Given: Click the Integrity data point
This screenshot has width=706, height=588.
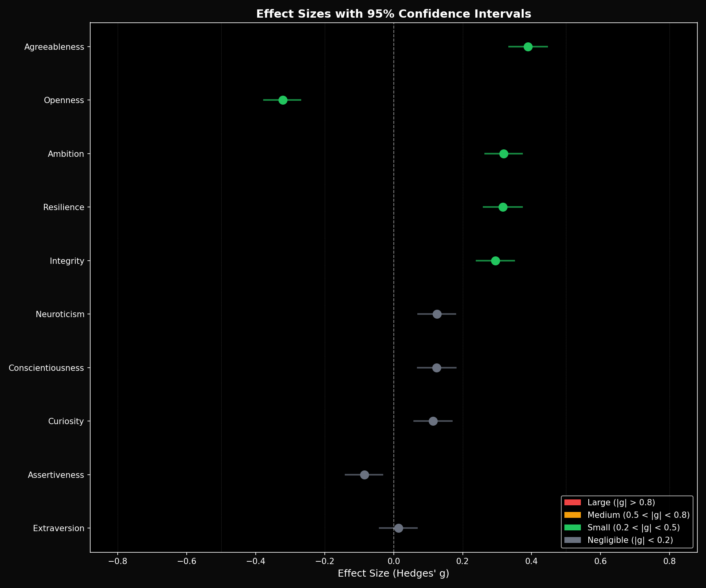Looking at the screenshot, I should click(495, 260).
